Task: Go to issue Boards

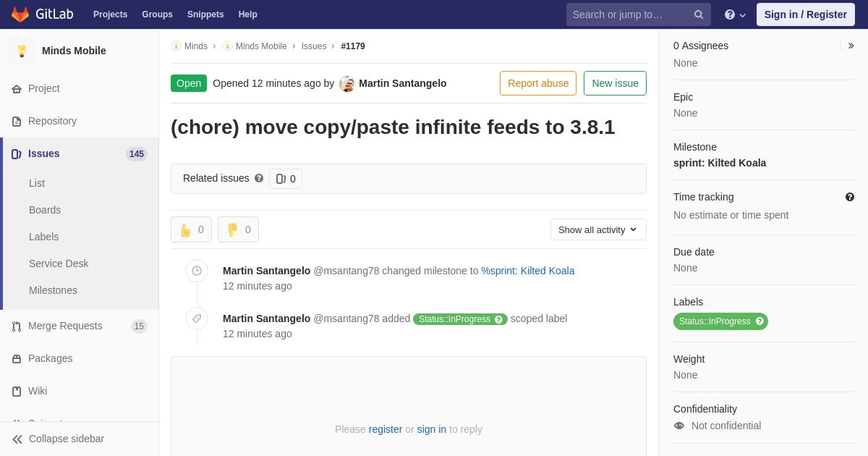Action: (45, 210)
